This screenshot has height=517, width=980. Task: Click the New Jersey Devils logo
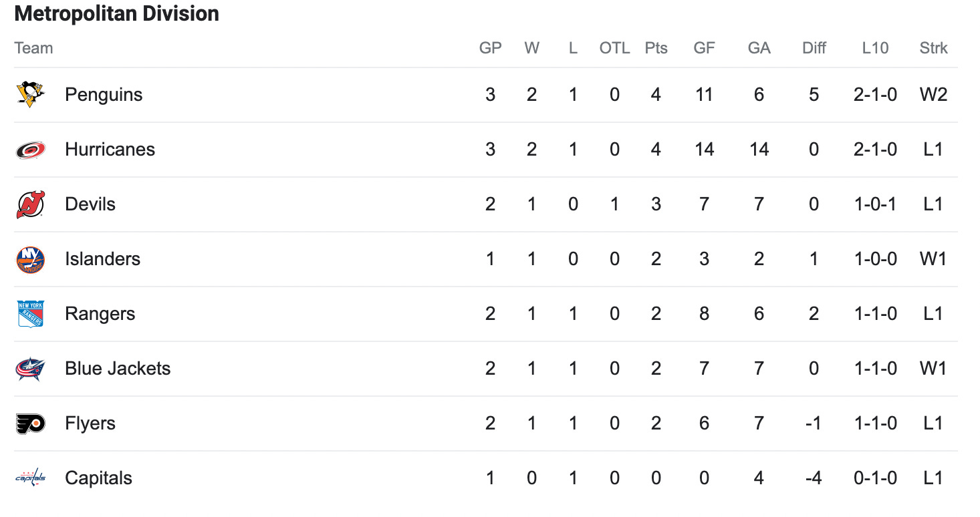coord(30,204)
